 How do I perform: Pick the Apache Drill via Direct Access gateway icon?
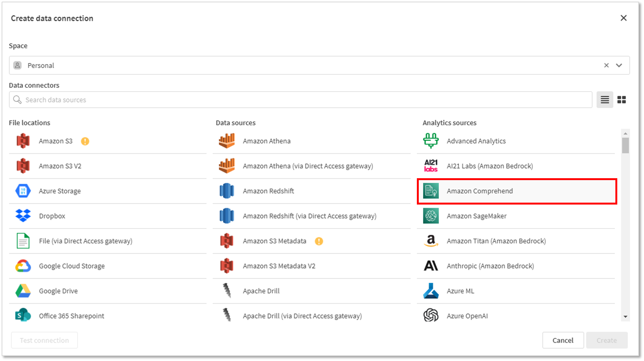pyautogui.click(x=227, y=316)
